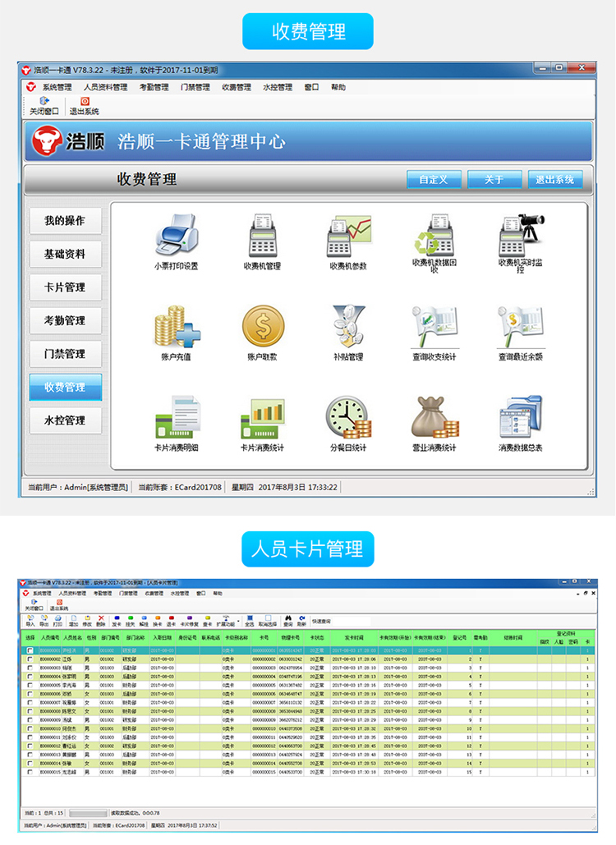
Task: Click 导出 export icon in card window
Action: click(44, 621)
